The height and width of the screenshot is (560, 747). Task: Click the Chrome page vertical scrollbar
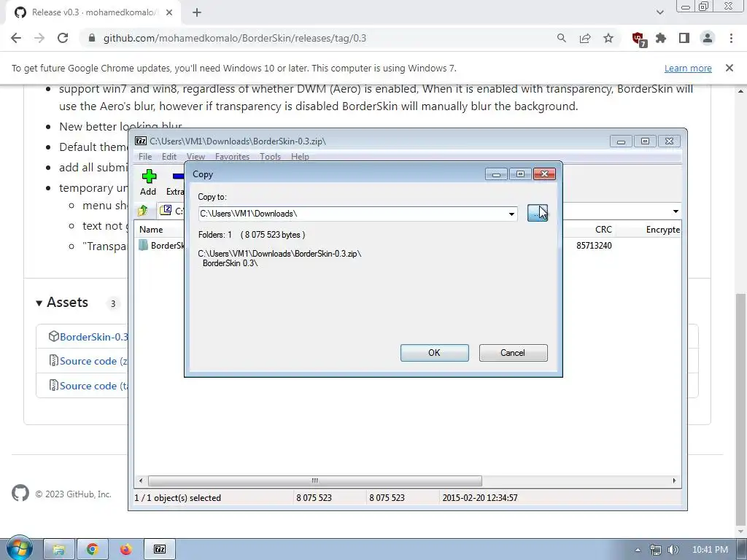(x=741, y=408)
